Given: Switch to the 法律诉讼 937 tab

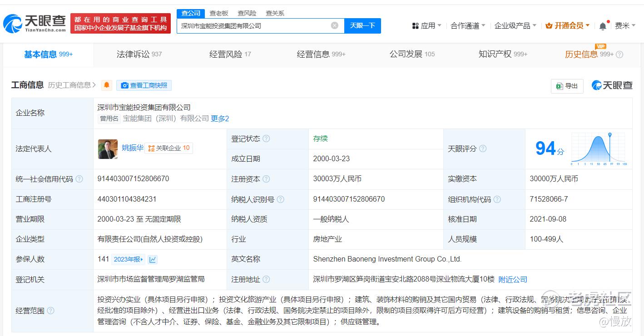Looking at the screenshot, I should tap(139, 54).
